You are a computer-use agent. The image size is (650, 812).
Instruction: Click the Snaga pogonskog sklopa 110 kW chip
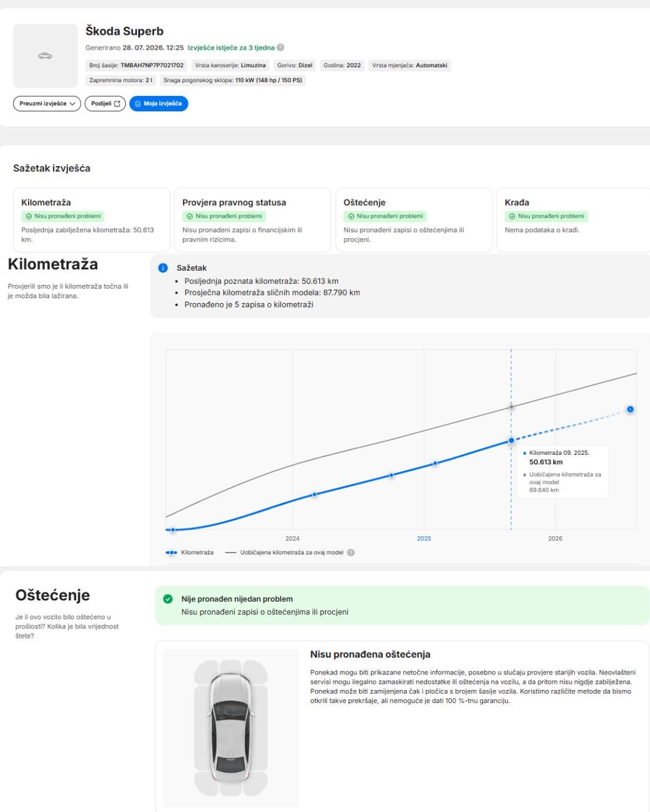point(233,80)
